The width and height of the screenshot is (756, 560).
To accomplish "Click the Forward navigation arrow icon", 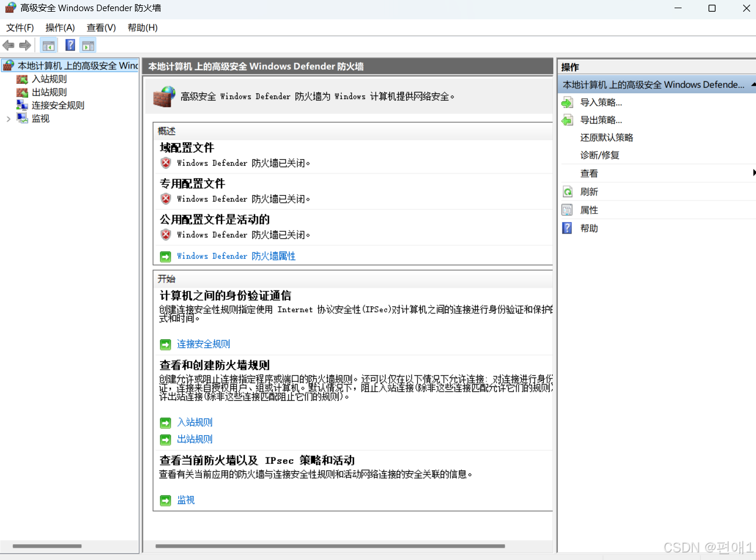I will [23, 45].
